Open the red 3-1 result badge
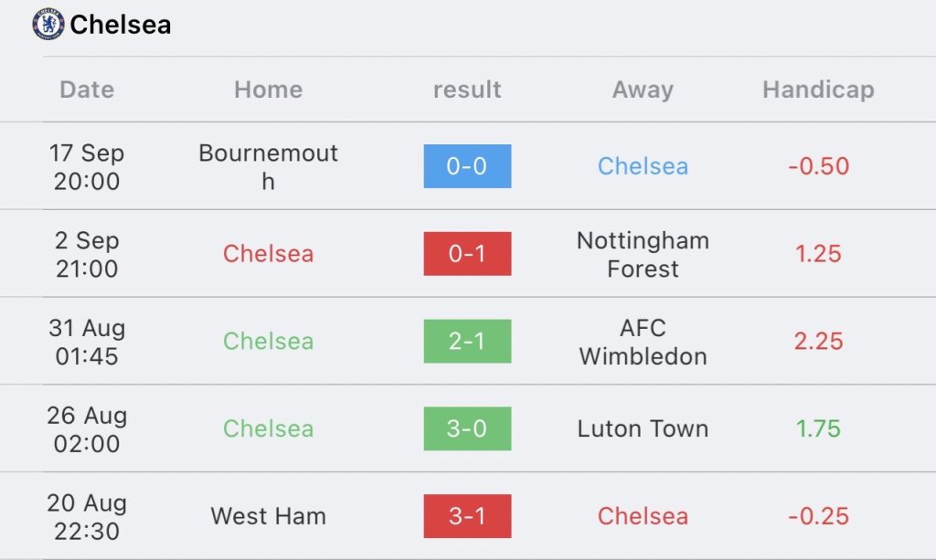 pyautogui.click(x=467, y=516)
